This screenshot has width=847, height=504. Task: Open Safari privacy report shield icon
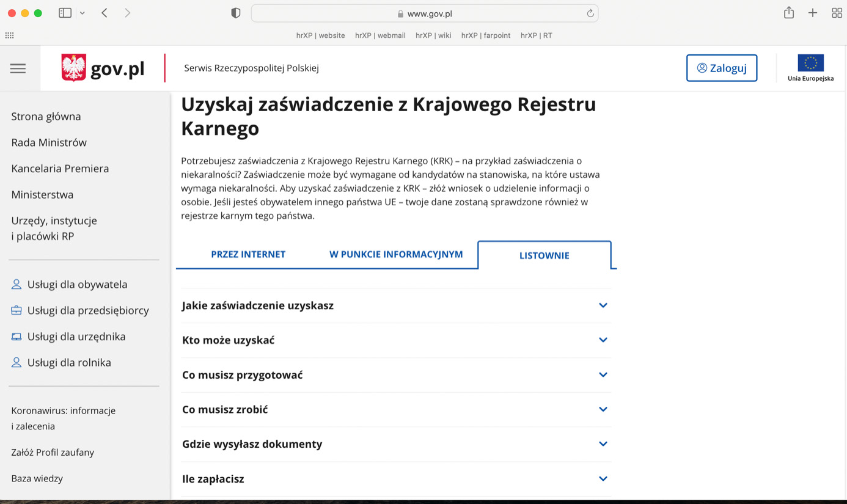click(236, 13)
